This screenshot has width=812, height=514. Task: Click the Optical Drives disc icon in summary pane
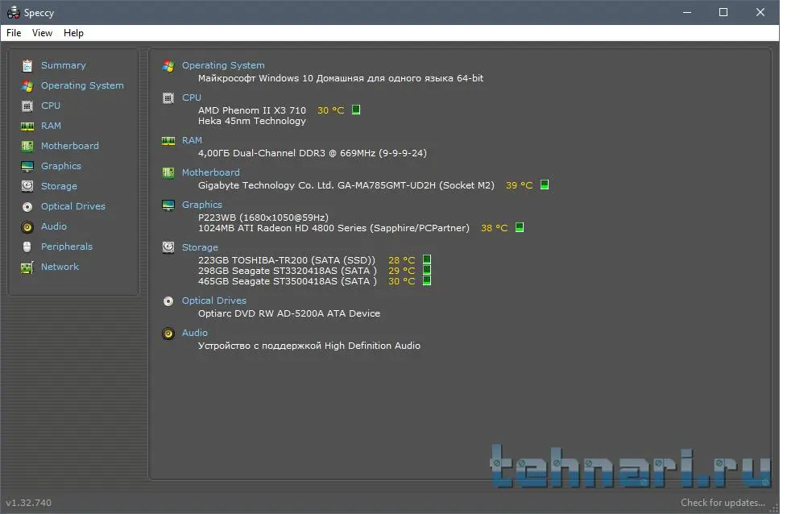coord(168,301)
